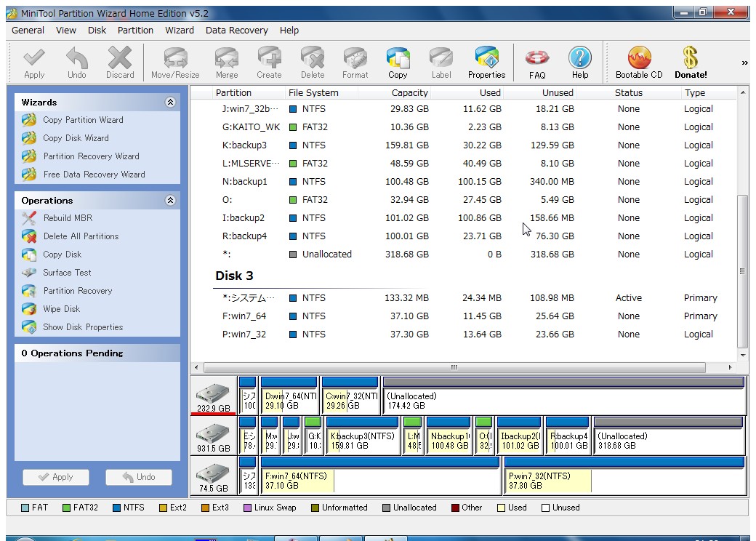This screenshot has height=541, width=756.
Task: Choose Rebuild MBR operation
Action: pyautogui.click(x=68, y=218)
